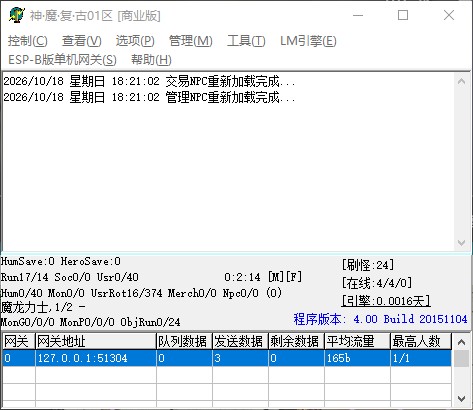Click the 最高人数 column header
Viewport: 473px width, 410px height.
click(x=421, y=341)
